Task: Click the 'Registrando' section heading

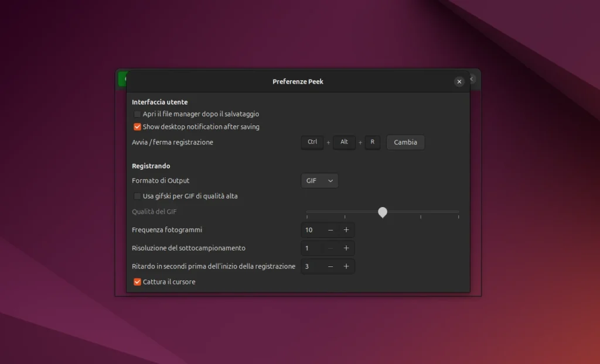Action: click(151, 166)
